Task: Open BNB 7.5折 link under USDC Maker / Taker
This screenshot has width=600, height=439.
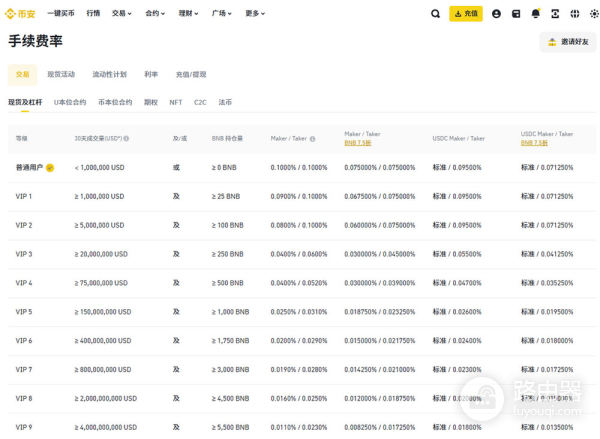Action: click(x=534, y=143)
